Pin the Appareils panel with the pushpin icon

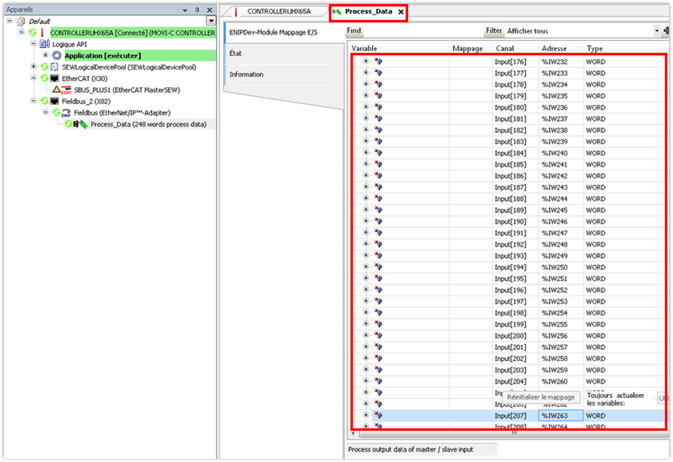pyautogui.click(x=197, y=9)
